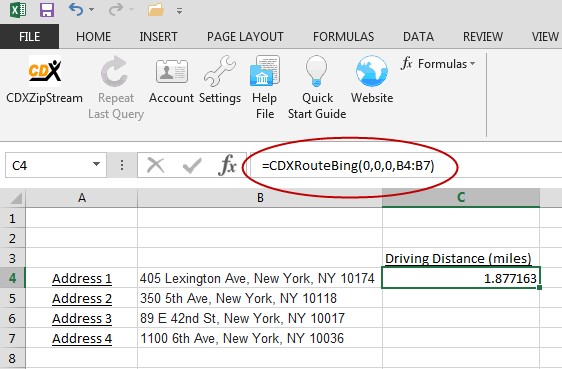562x369 pixels.
Task: Open Account card icon
Action: (x=171, y=72)
